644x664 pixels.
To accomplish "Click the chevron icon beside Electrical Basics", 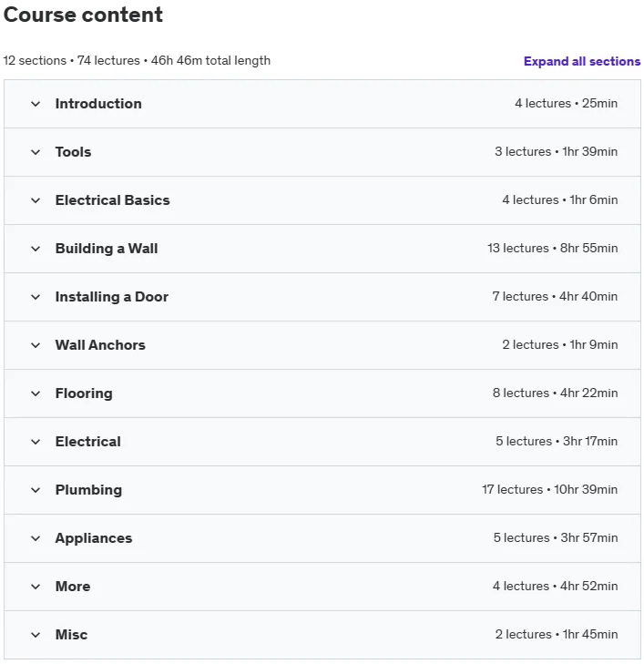I will (36, 200).
